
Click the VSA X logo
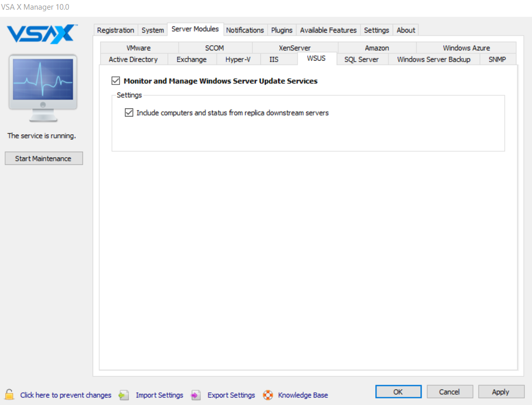[42, 34]
